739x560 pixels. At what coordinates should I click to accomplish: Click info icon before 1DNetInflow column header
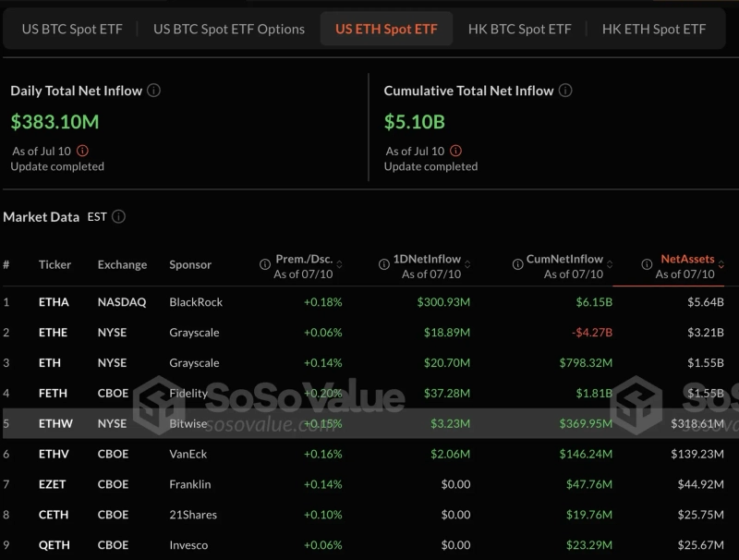384,265
